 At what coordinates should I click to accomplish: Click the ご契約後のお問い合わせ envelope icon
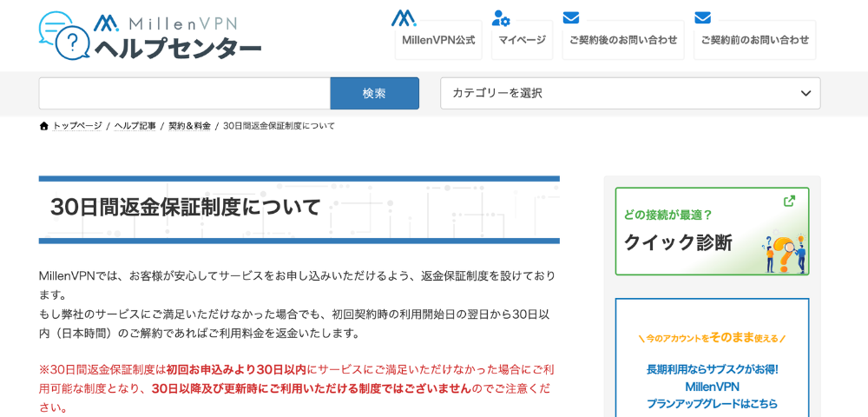571,17
